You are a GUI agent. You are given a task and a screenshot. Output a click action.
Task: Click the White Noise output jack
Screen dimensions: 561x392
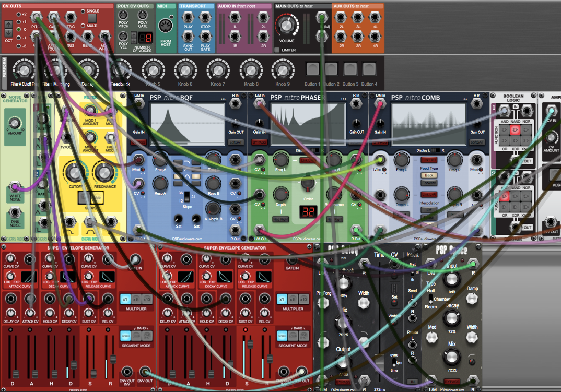click(15, 187)
